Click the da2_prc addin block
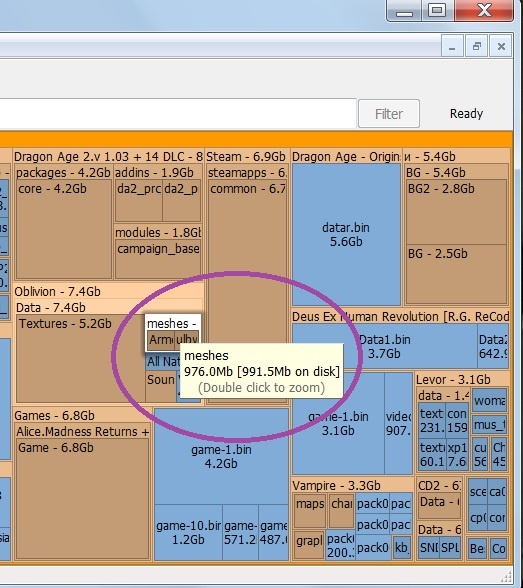523x588 pixels. 139,201
